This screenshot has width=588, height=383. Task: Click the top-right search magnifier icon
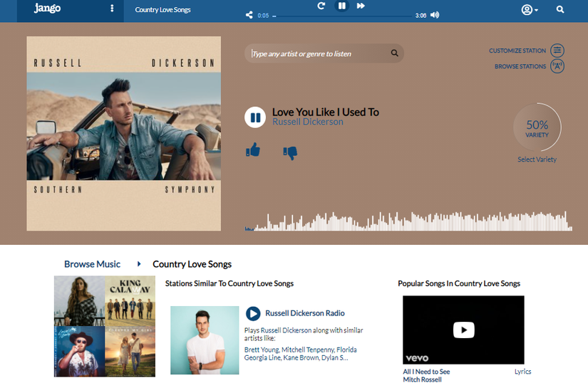[x=560, y=10]
